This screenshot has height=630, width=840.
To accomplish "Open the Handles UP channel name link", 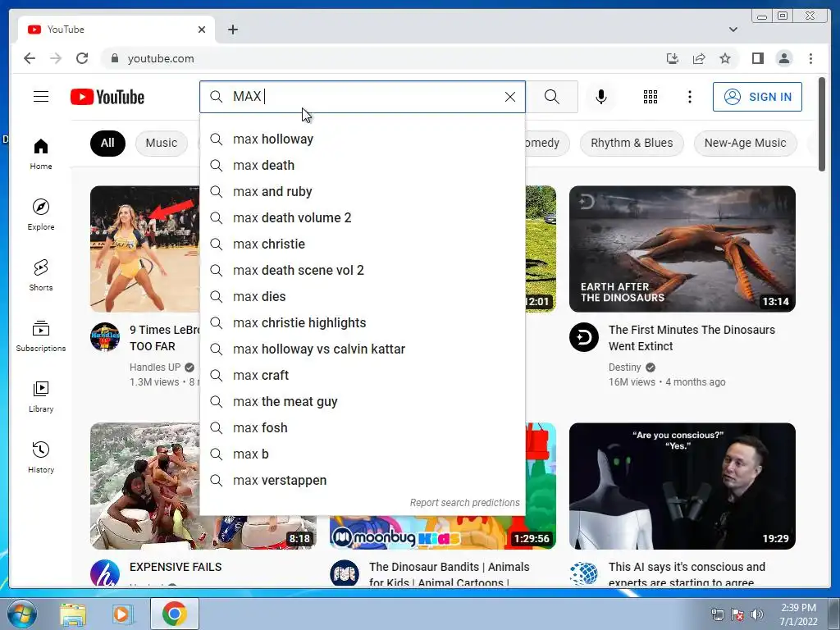I will [155, 367].
